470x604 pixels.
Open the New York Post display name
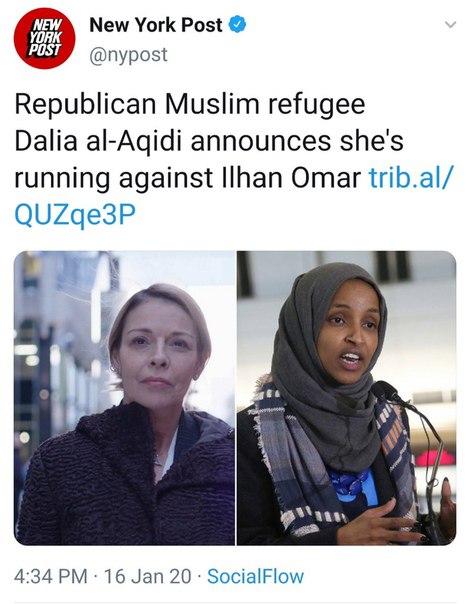point(156,25)
